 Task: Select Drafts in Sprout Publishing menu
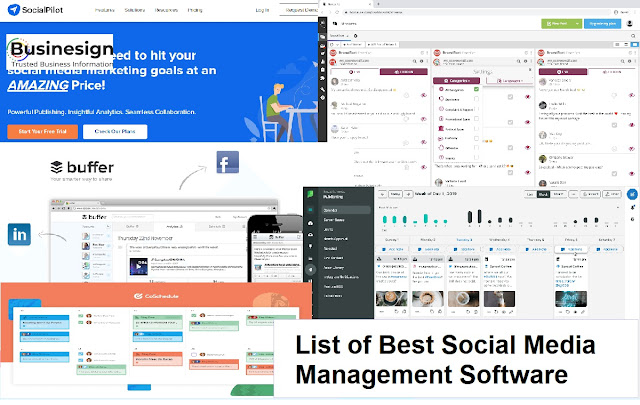(x=329, y=229)
